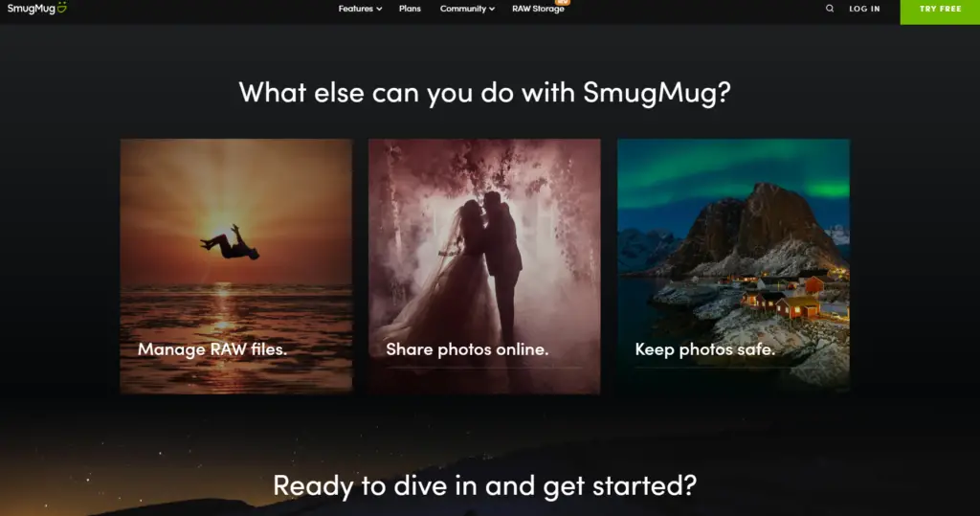Viewport: 980px width, 516px height.
Task: Select RAW Storage in the navigation bar
Action: coord(538,10)
